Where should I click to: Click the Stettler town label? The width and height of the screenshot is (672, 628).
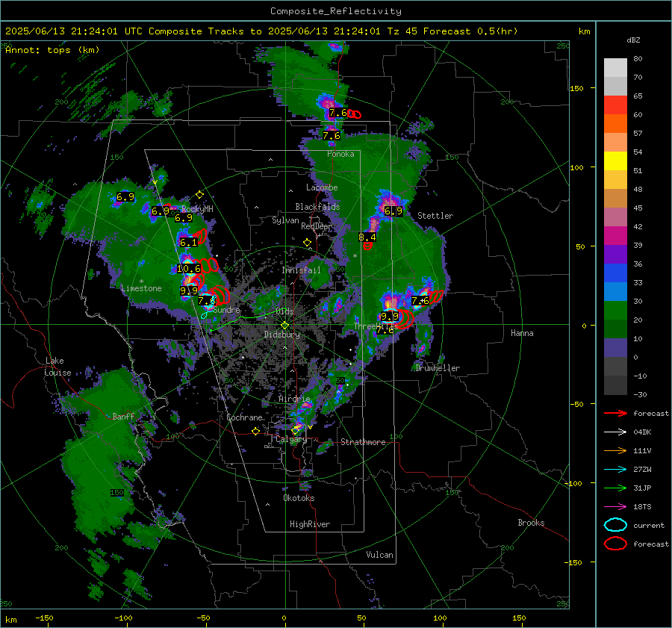435,216
